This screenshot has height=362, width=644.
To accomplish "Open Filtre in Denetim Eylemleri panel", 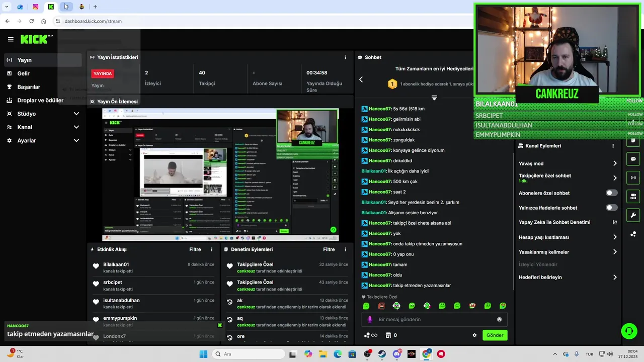I will [x=329, y=249].
